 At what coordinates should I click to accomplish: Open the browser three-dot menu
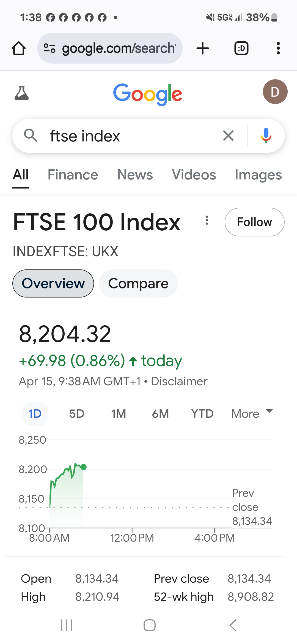click(x=278, y=48)
